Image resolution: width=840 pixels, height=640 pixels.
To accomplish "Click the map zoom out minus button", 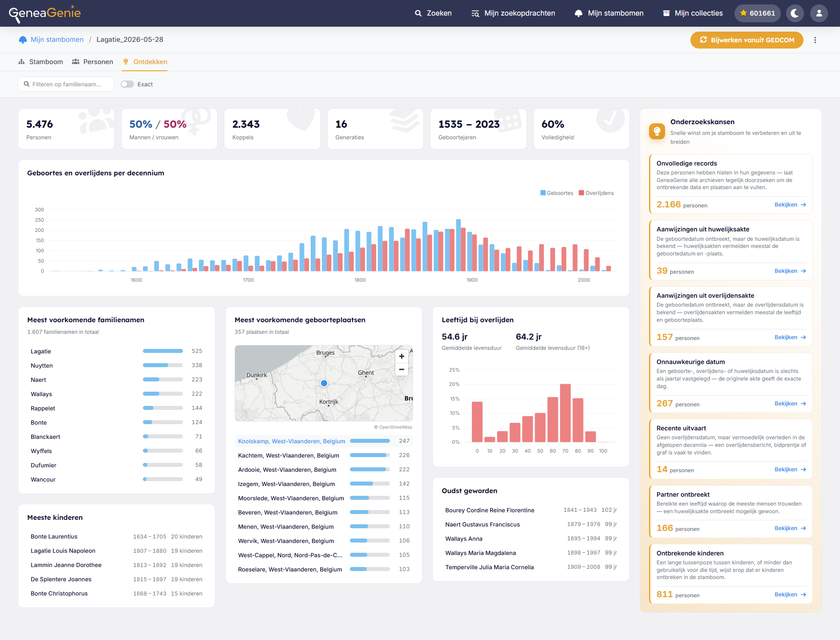I will (x=402, y=369).
